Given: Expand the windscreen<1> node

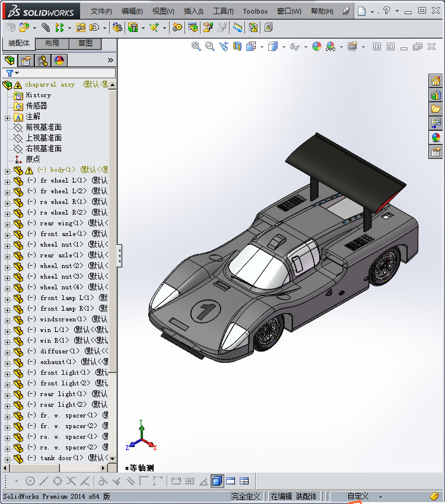Looking at the screenshot, I should 7,321.
